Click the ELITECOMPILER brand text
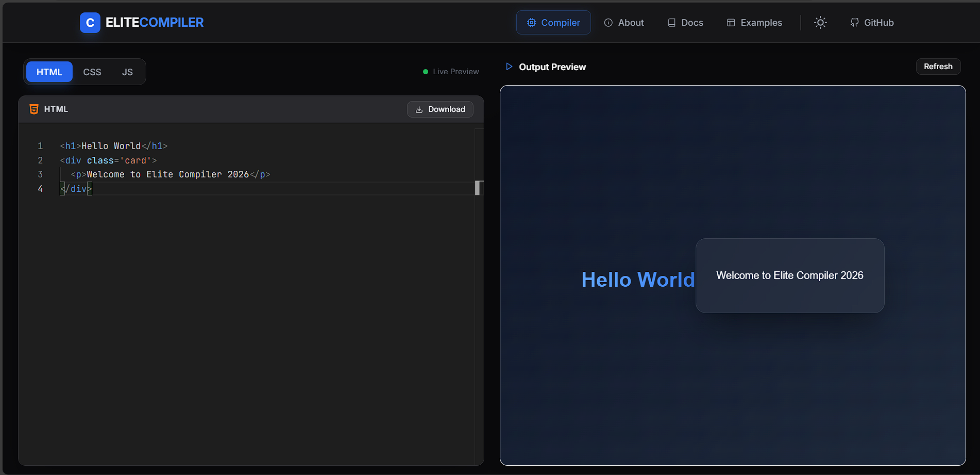Viewport: 980px width, 475px height. [x=155, y=23]
